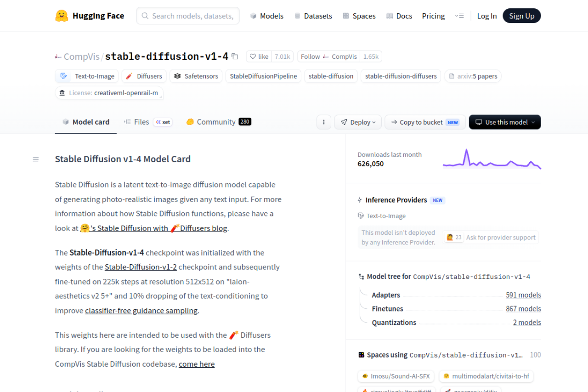Expand the Deploy dropdown
The width and height of the screenshot is (588, 392).
[358, 122]
